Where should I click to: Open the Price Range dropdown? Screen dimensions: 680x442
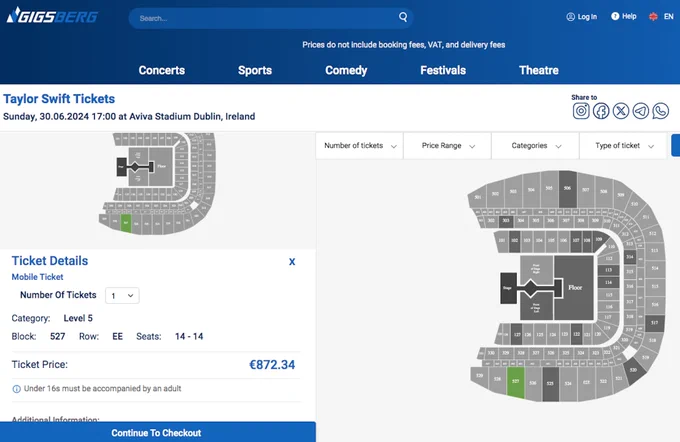(448, 146)
